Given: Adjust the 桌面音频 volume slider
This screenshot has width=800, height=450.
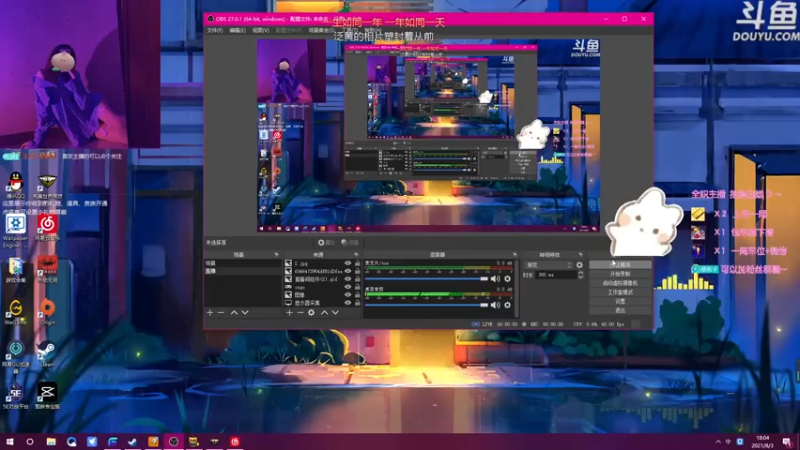Looking at the screenshot, I should point(426,305).
